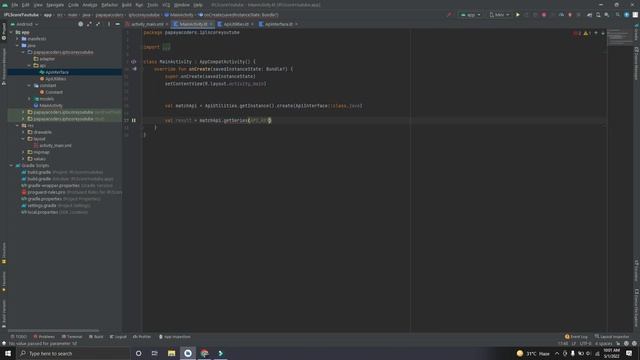This screenshot has height=360, width=640.
Task: Collapse the constant package arrow
Action: pos(29,85)
